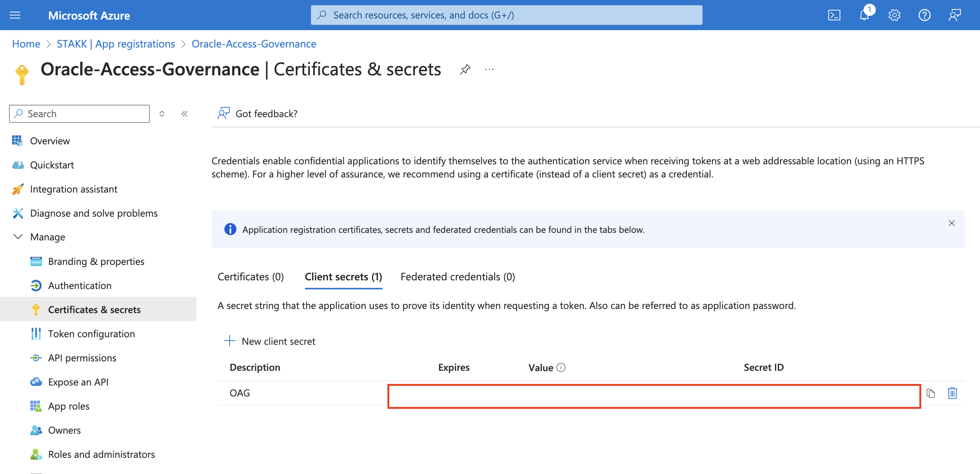Screen dimensions: 980x474
Task: Click the OAG description cell
Action: point(240,393)
